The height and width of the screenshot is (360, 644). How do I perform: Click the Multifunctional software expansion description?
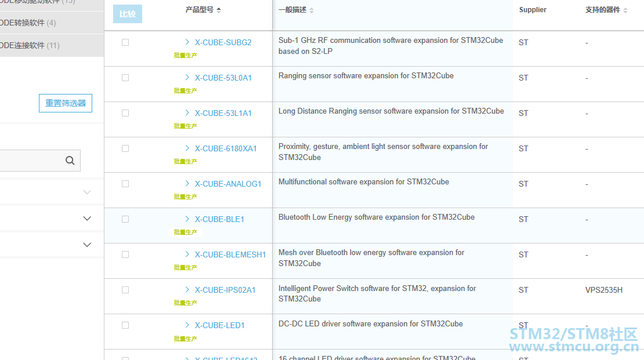tap(363, 182)
